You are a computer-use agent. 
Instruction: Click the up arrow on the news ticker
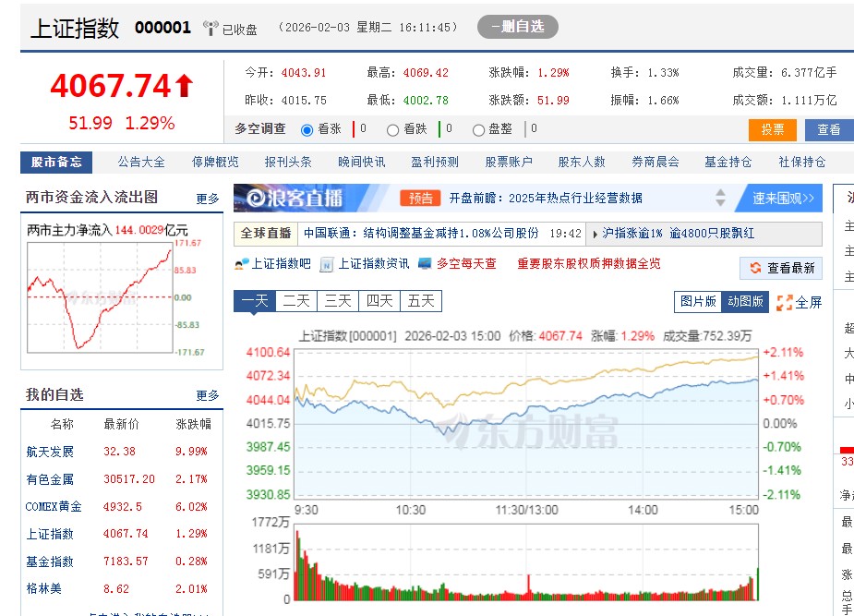[x=720, y=192]
